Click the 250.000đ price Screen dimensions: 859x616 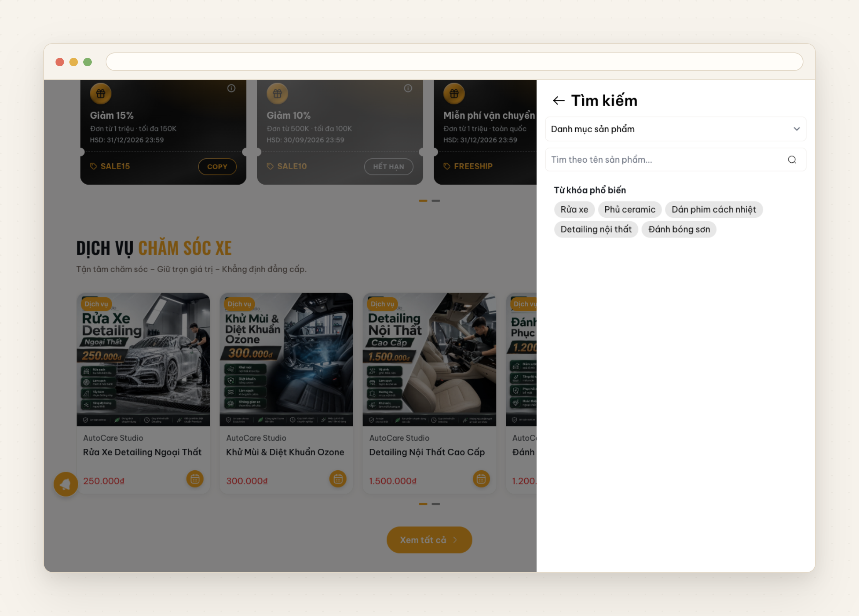click(x=104, y=481)
